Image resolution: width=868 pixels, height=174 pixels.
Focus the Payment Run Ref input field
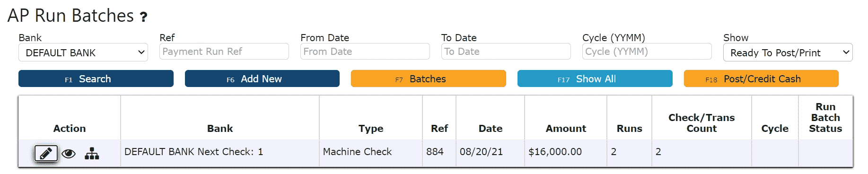[x=224, y=52]
